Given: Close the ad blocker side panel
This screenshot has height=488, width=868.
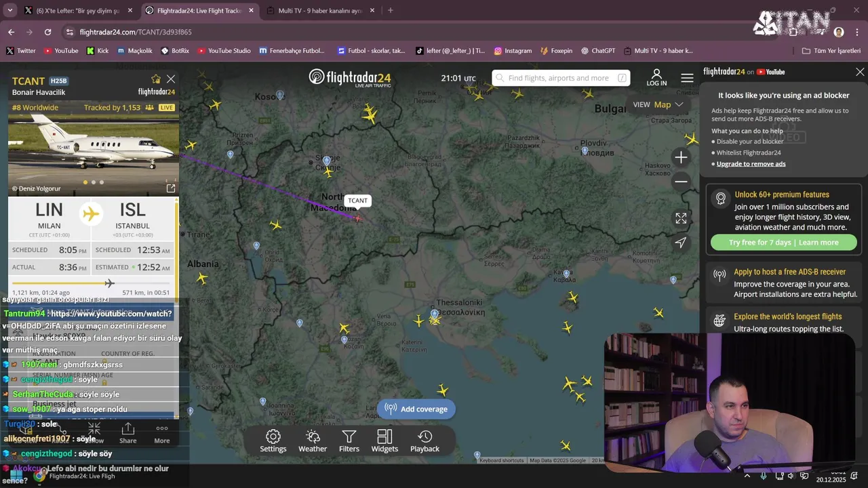Looking at the screenshot, I should (x=860, y=72).
